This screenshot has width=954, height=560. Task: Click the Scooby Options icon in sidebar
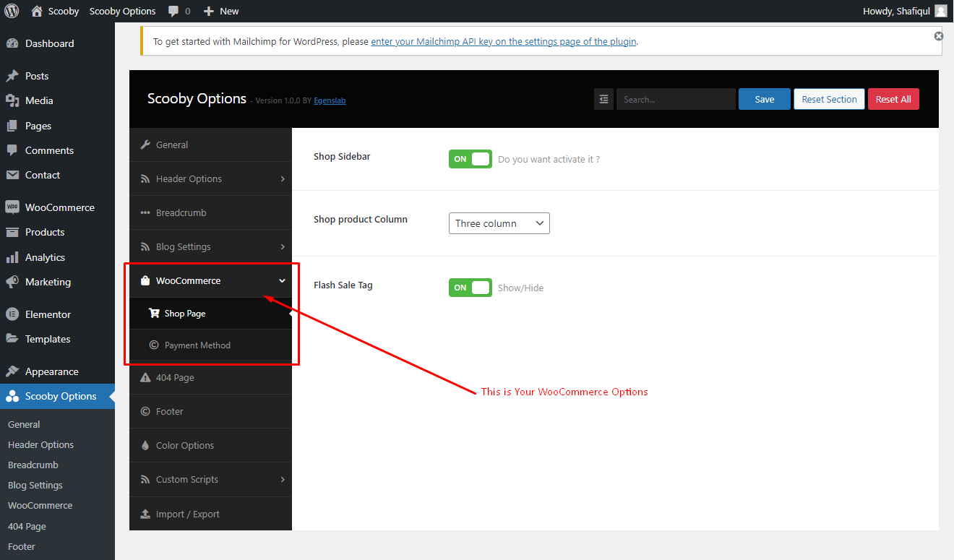point(12,396)
